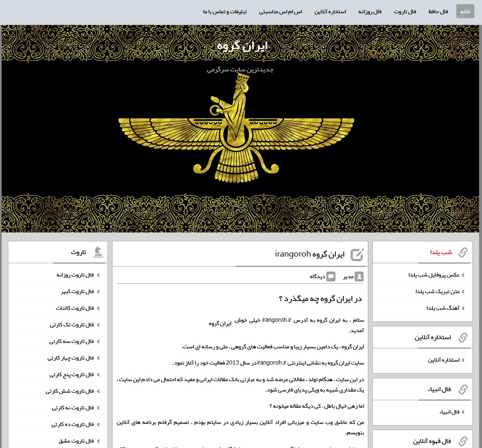
Task: Open the استخاره آنلاین navigation item
Action: (330, 12)
